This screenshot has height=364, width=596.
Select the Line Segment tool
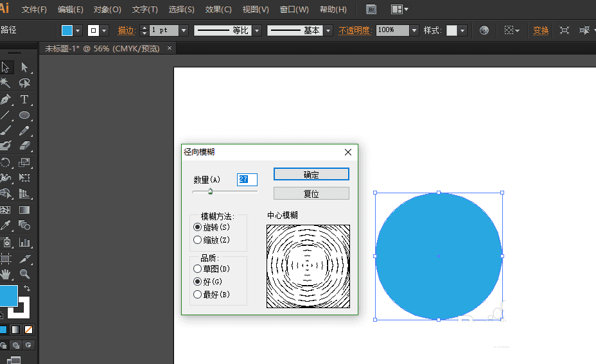(x=5, y=115)
